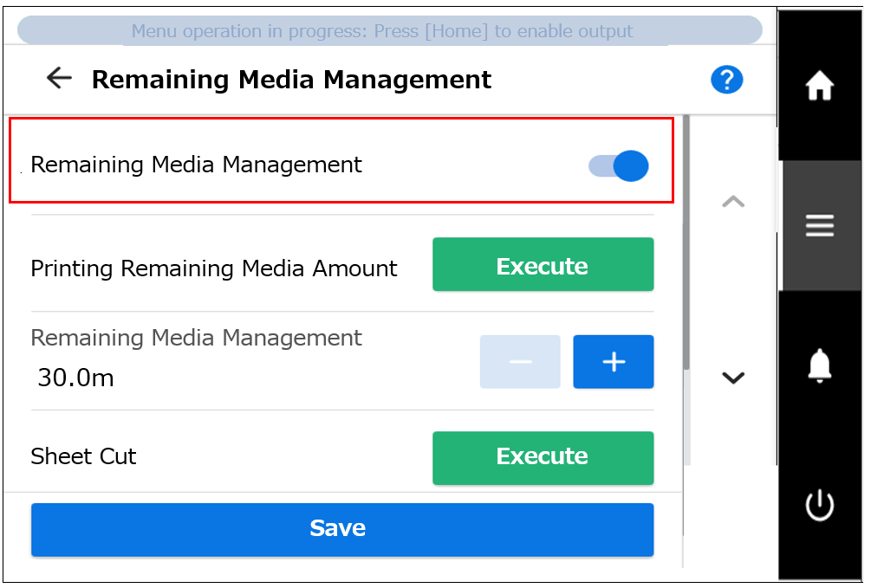Execute the Sheet Cut function
This screenshot has height=588, width=871.
pos(543,458)
